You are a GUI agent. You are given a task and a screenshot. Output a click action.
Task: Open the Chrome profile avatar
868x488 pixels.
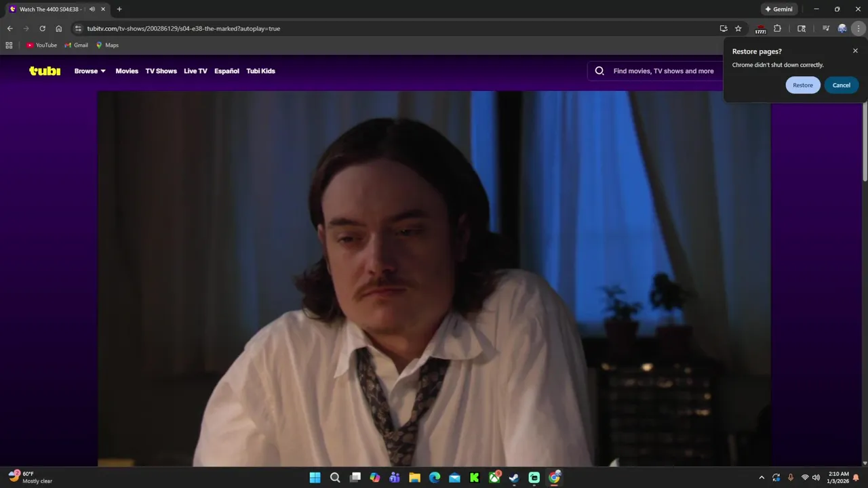[x=842, y=28]
